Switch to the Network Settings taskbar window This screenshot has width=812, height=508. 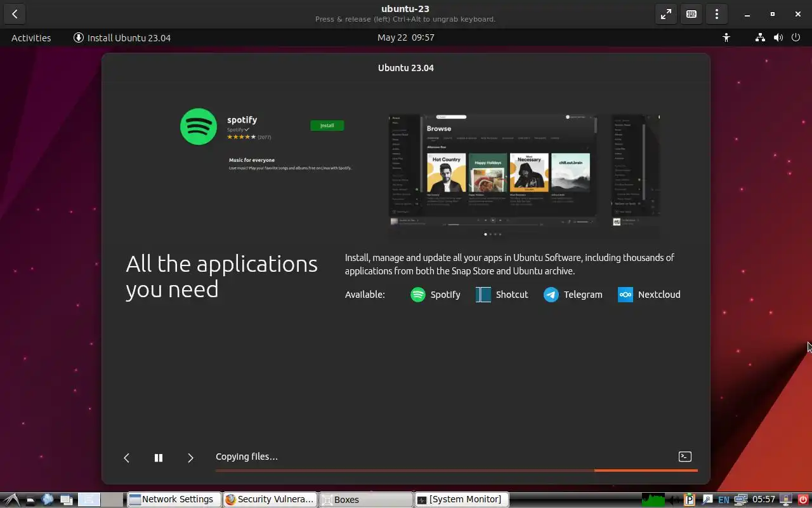pos(174,500)
